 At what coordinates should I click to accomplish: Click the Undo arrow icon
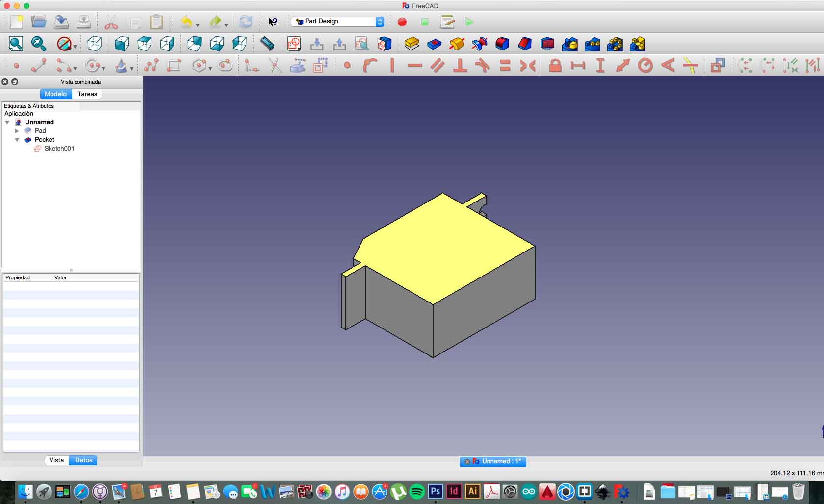pyautogui.click(x=186, y=22)
